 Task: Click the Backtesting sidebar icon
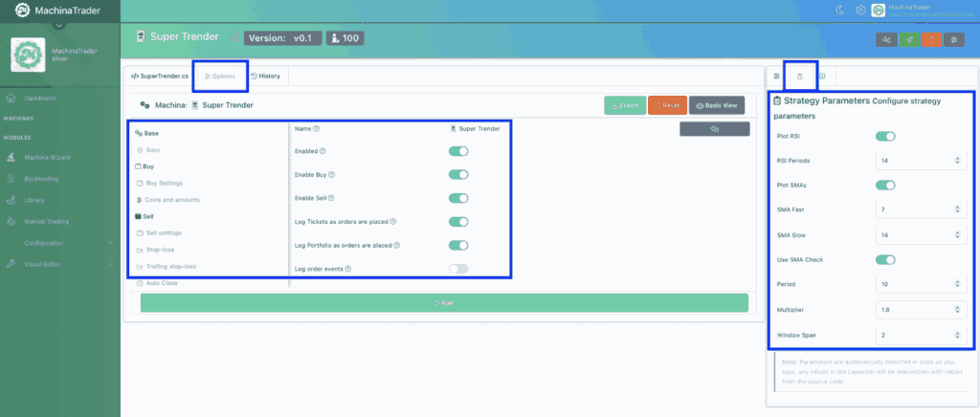(x=11, y=179)
